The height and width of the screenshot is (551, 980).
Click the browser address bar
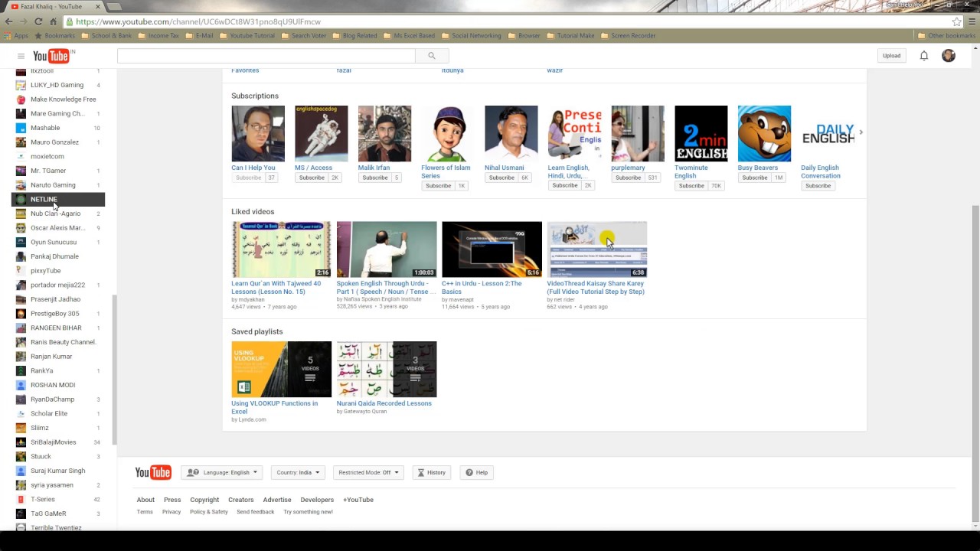(505, 21)
